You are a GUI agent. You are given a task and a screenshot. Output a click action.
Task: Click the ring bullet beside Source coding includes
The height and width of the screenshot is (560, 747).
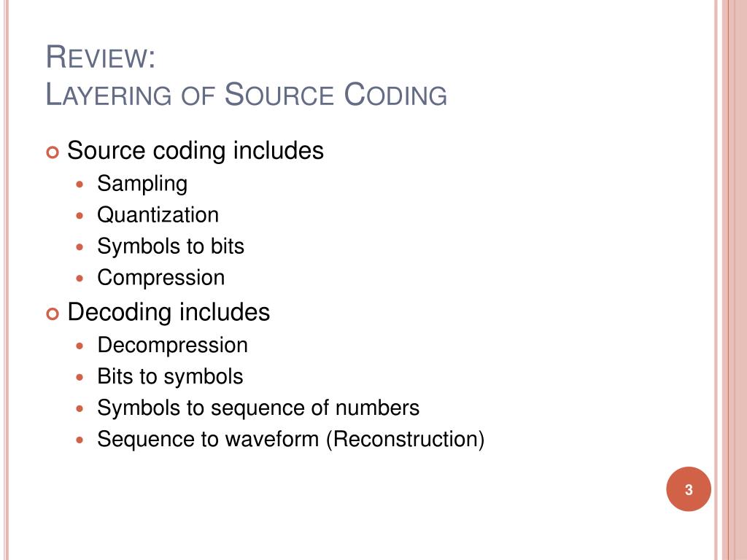53,153
